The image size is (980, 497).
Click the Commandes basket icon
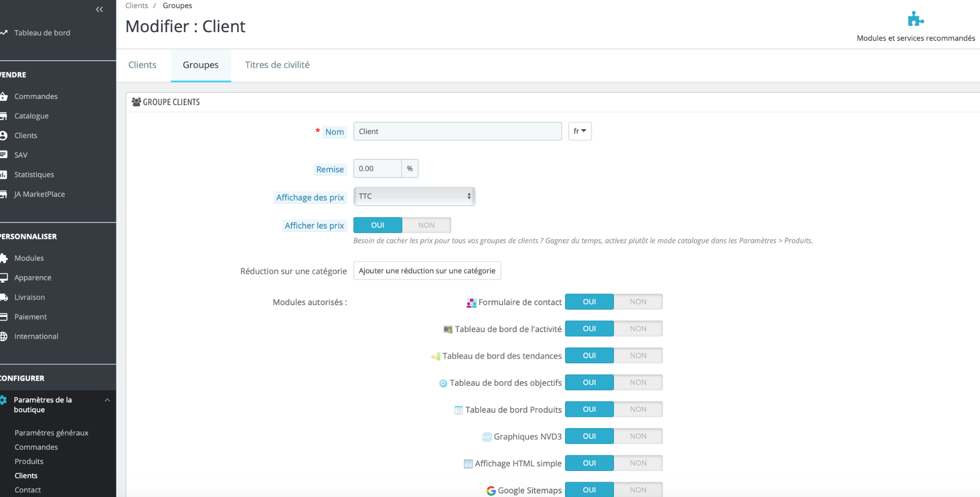click(4, 96)
